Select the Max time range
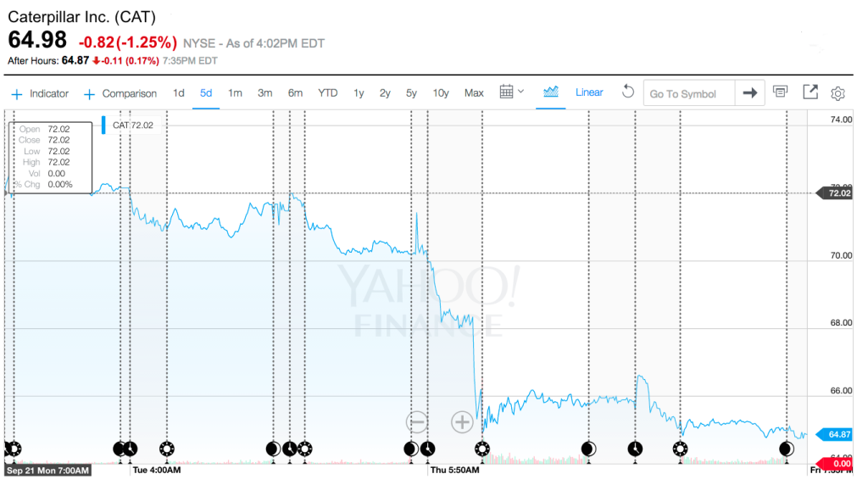The width and height of the screenshot is (868, 485). tap(474, 93)
